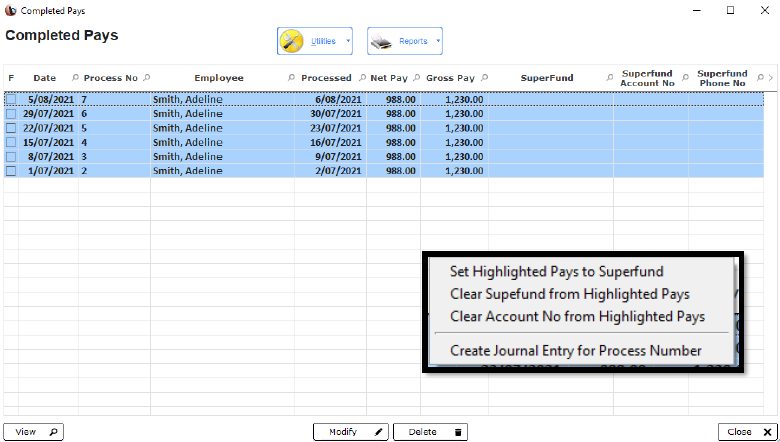
Task: Choose Create Journal Entry for Process Number
Action: tap(576, 351)
